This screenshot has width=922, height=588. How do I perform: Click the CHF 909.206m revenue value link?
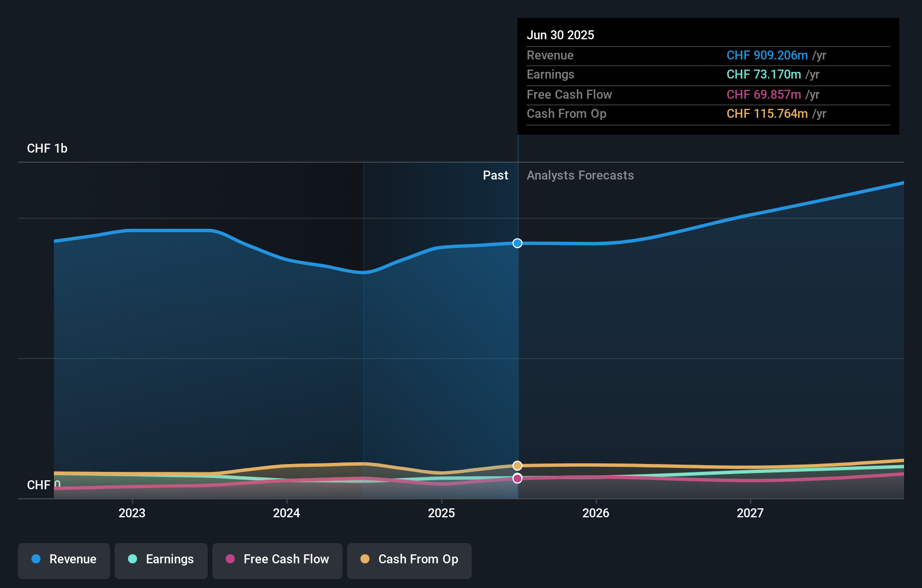(x=766, y=56)
